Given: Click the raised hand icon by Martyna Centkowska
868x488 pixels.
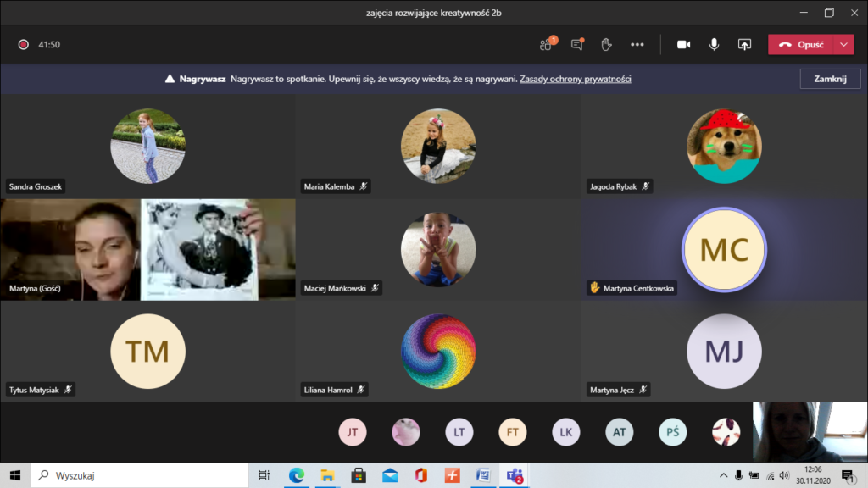Looking at the screenshot, I should coord(595,288).
